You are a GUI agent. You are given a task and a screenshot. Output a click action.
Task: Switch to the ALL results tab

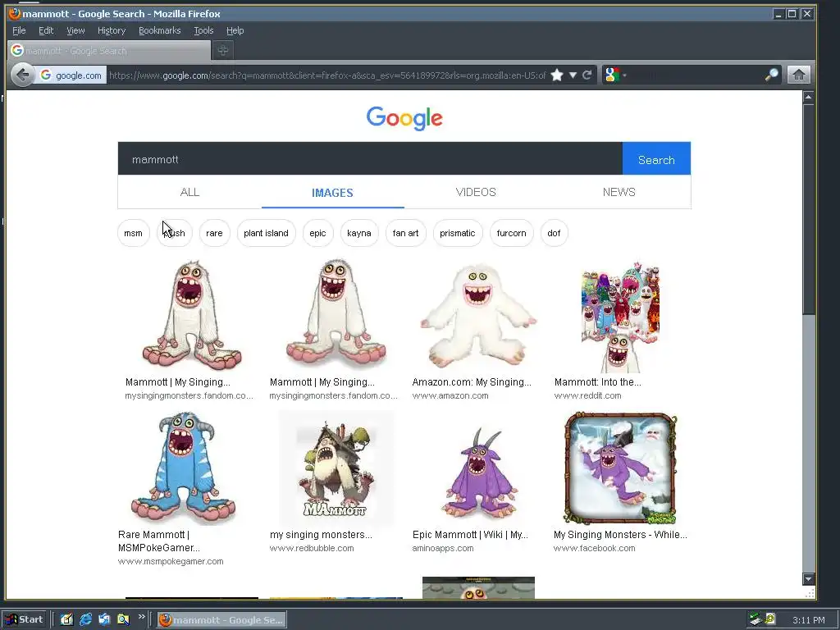tap(189, 192)
